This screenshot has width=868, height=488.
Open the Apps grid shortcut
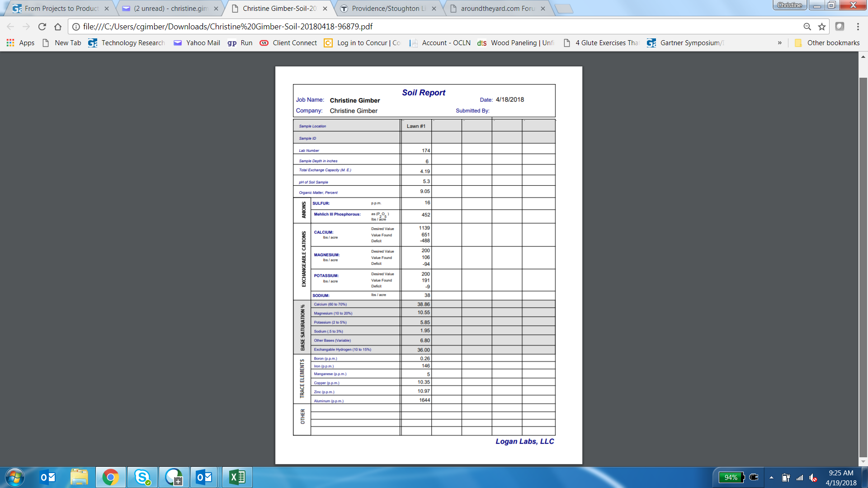pyautogui.click(x=20, y=43)
